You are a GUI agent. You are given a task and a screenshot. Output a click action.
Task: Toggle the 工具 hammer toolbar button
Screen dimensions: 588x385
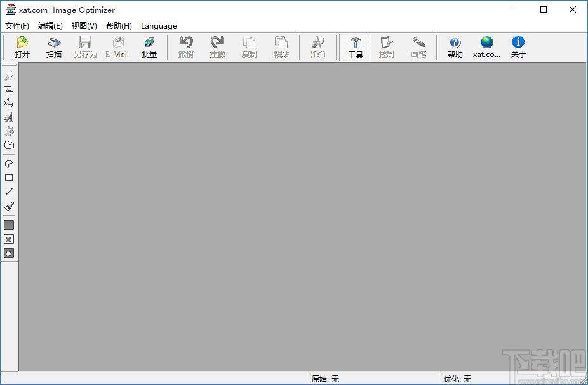tap(355, 47)
